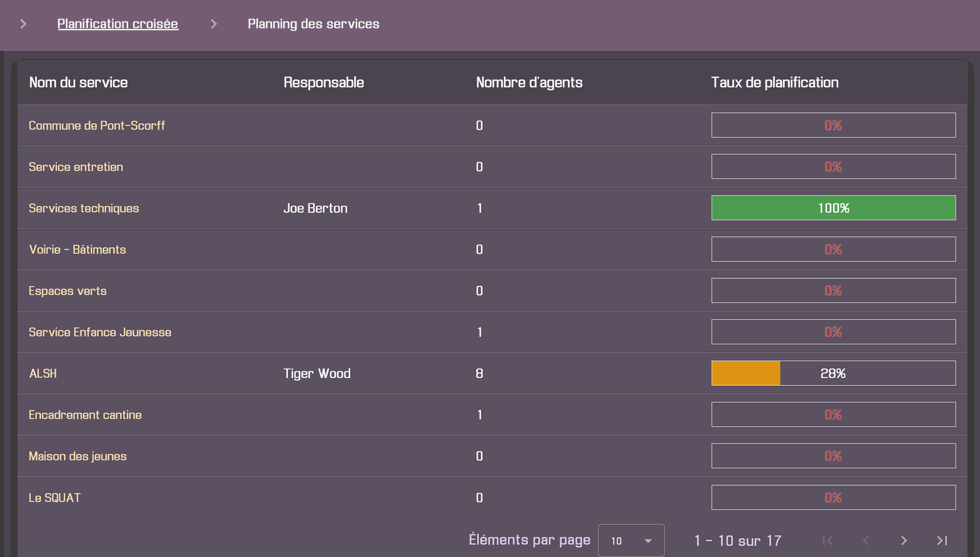Click the 100% bar for Services techniques
980x557 pixels.
(x=834, y=208)
